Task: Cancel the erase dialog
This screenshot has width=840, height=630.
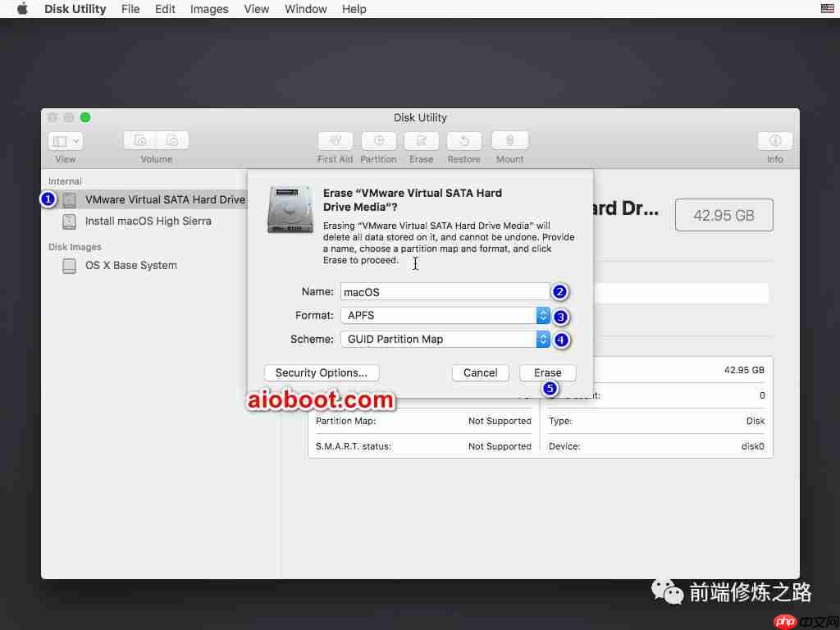Action: point(480,373)
